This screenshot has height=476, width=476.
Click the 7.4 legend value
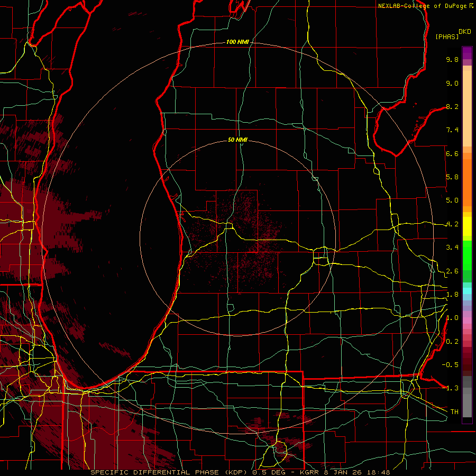pyautogui.click(x=452, y=130)
